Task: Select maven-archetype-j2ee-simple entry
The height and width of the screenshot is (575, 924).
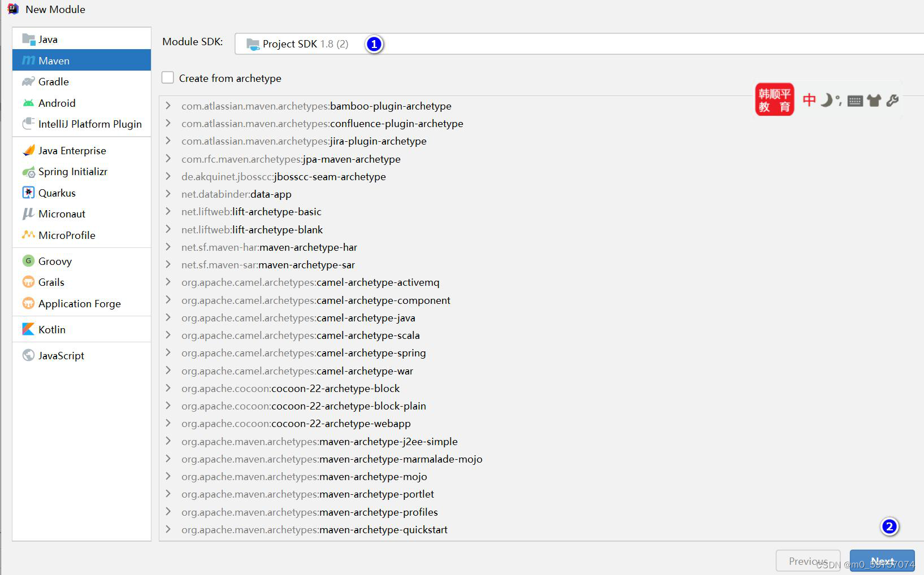Action: [320, 441]
